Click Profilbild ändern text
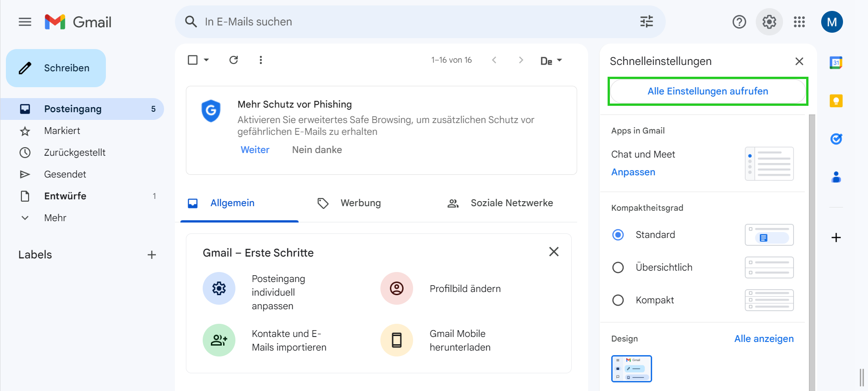868x391 pixels. (465, 289)
